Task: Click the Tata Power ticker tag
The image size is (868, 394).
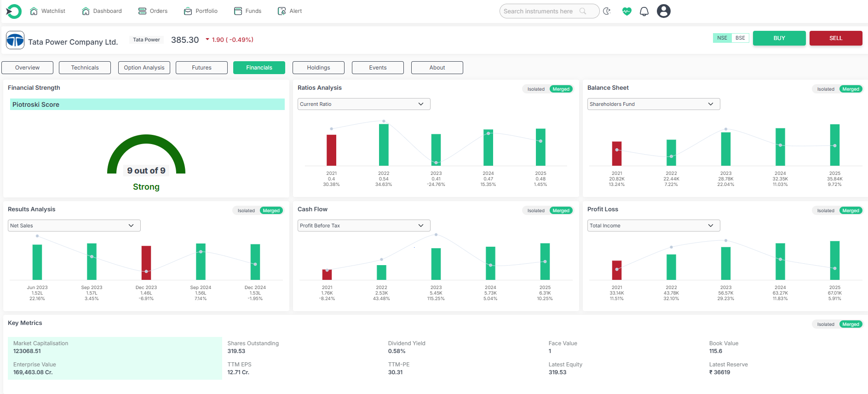Action: [x=146, y=40]
